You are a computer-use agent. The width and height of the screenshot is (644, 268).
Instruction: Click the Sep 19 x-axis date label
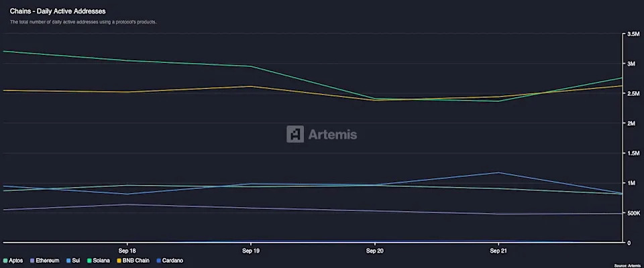point(250,250)
